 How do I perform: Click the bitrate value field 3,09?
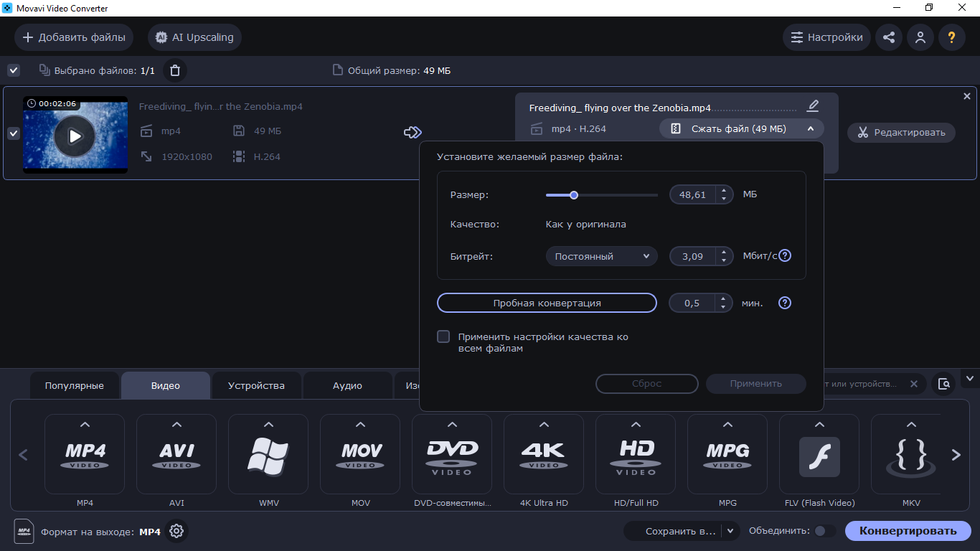(693, 256)
